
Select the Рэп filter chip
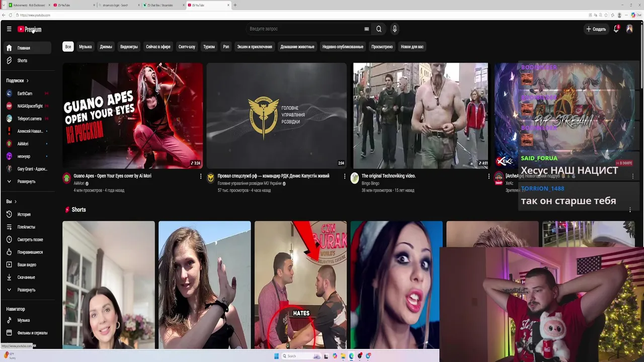pyautogui.click(x=226, y=47)
